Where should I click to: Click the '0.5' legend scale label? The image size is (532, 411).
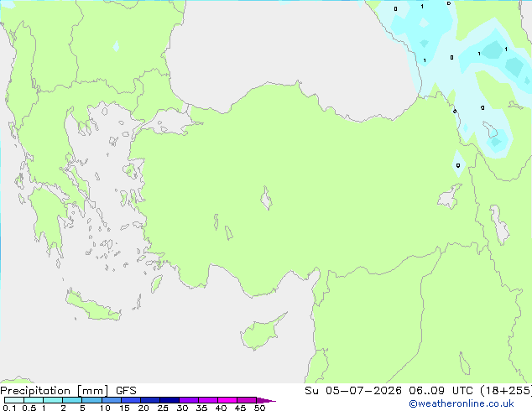[x=29, y=408]
